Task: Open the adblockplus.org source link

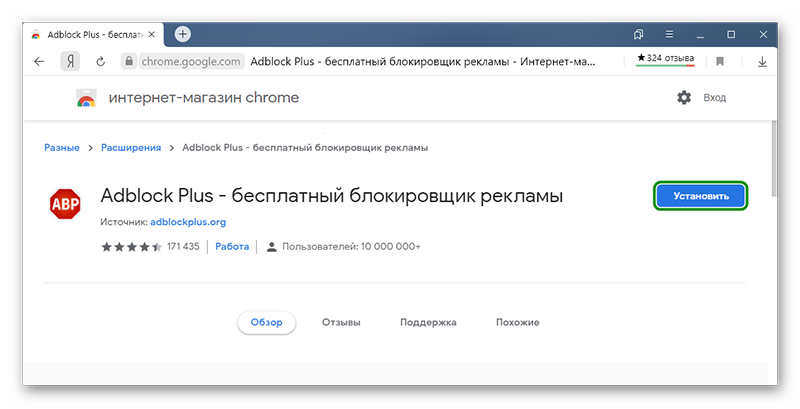Action: click(188, 222)
